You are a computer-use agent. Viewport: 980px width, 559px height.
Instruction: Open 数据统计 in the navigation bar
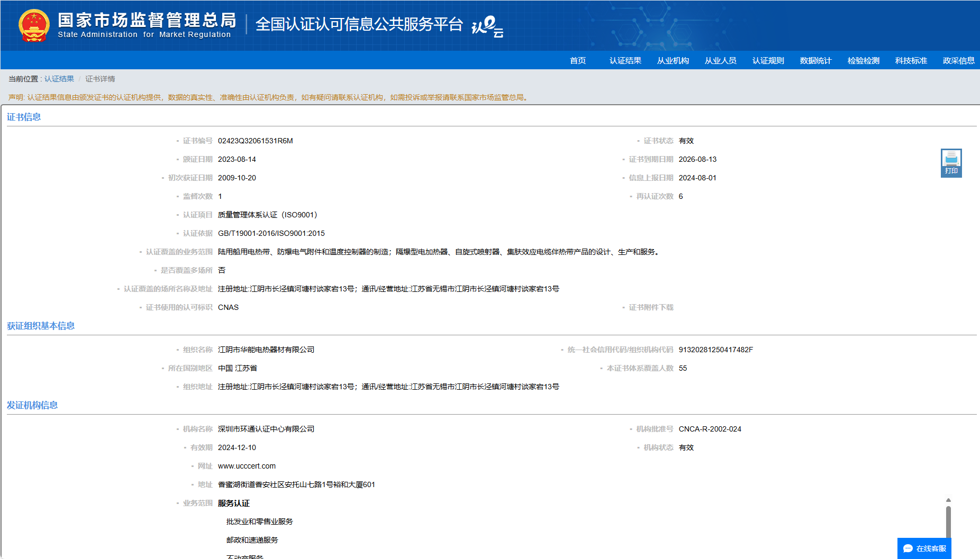pos(816,60)
